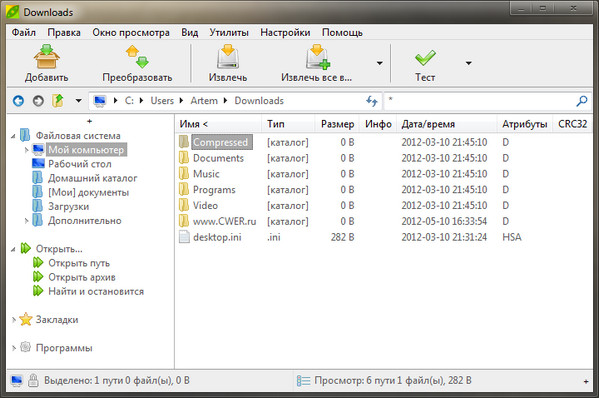Open the Вид menu
Image resolution: width=599 pixels, height=398 pixels.
(189, 32)
